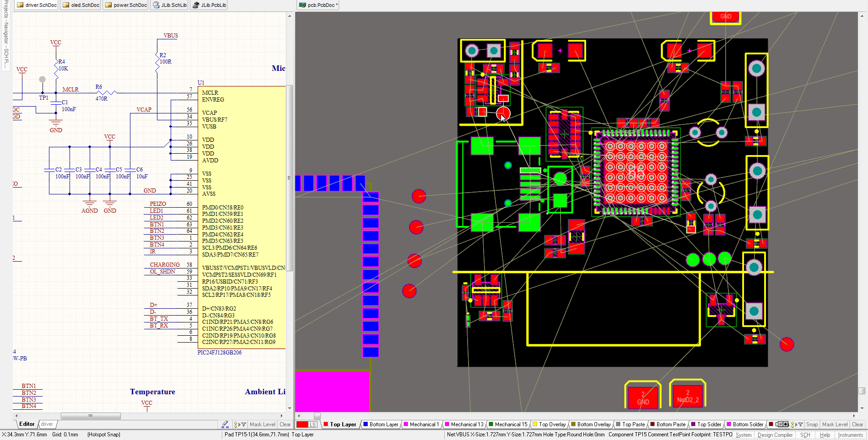
Task: Click the schematic filter funnel icon
Action: pyautogui.click(x=243, y=424)
